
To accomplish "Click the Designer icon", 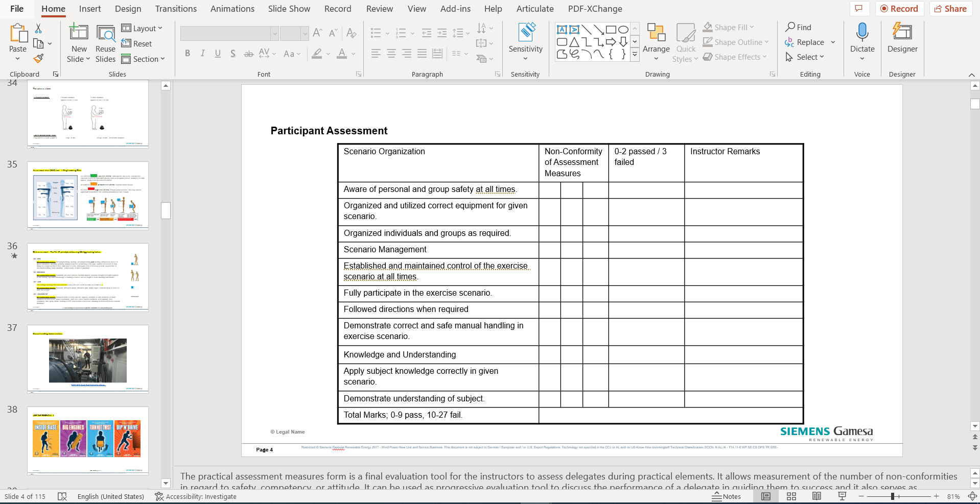I will coord(902,32).
